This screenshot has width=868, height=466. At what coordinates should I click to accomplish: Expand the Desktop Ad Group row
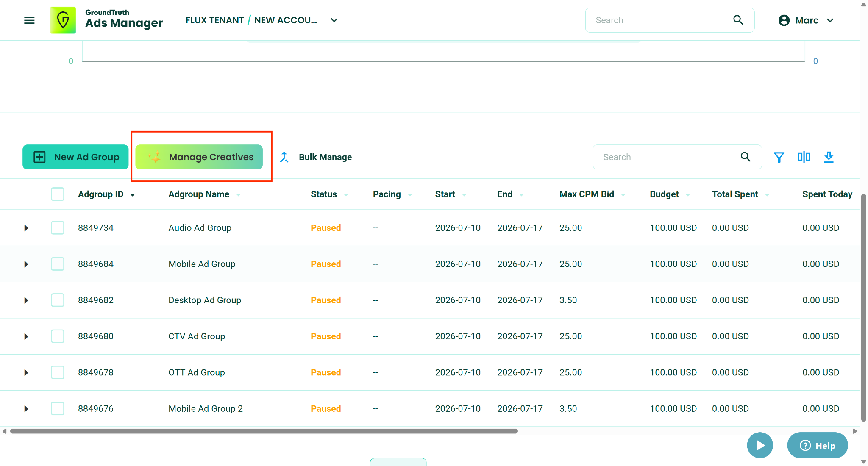[x=26, y=300]
